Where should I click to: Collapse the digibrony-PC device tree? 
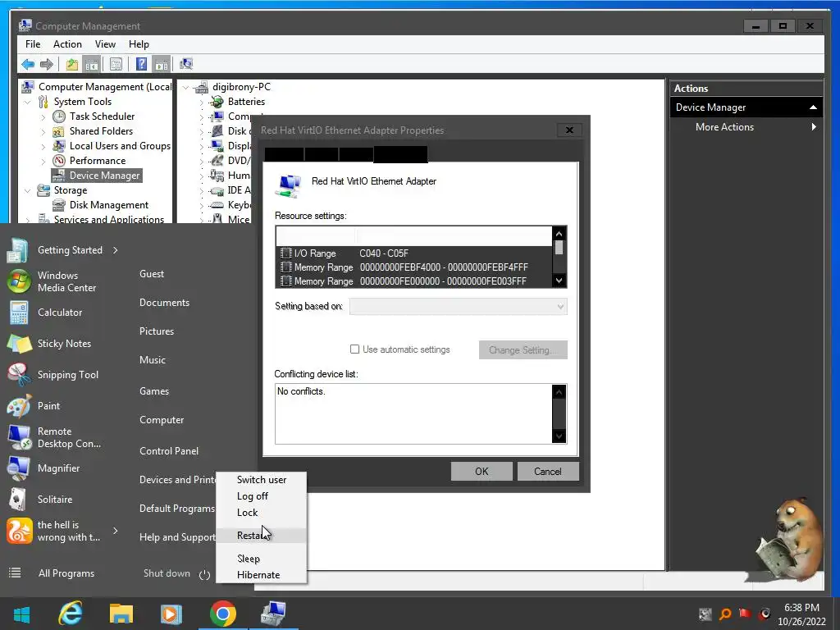tap(185, 87)
